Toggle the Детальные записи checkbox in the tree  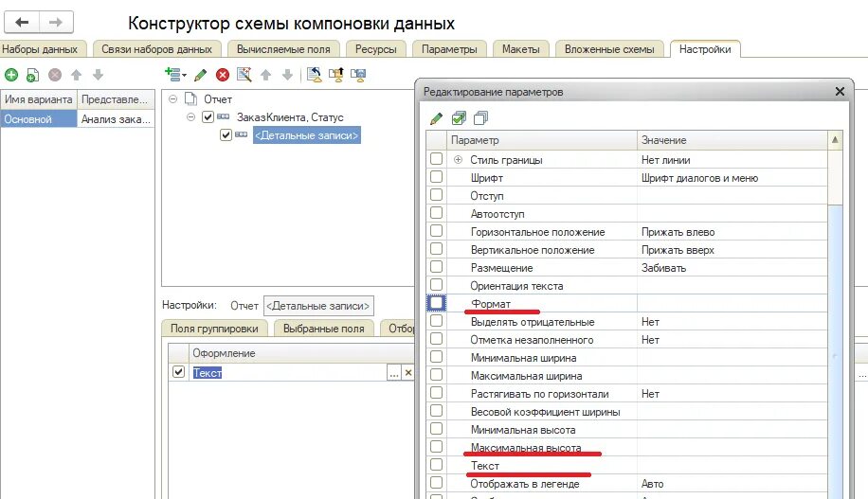tap(226, 134)
